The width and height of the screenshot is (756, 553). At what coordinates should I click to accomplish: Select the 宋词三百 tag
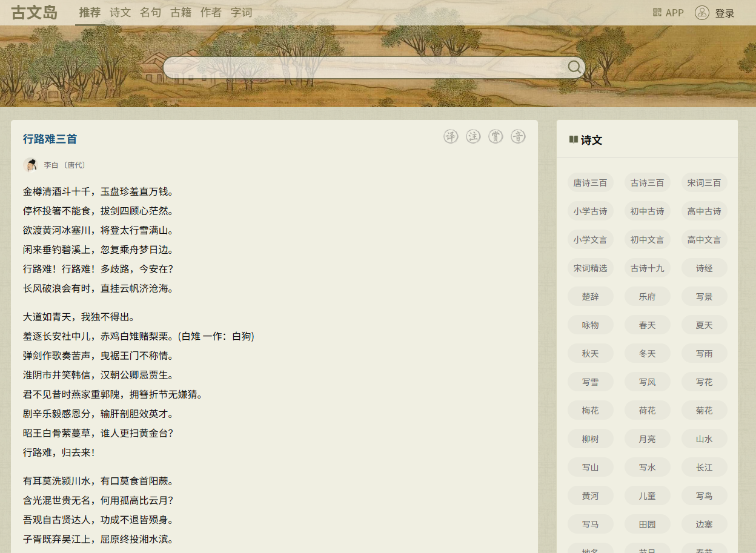705,183
